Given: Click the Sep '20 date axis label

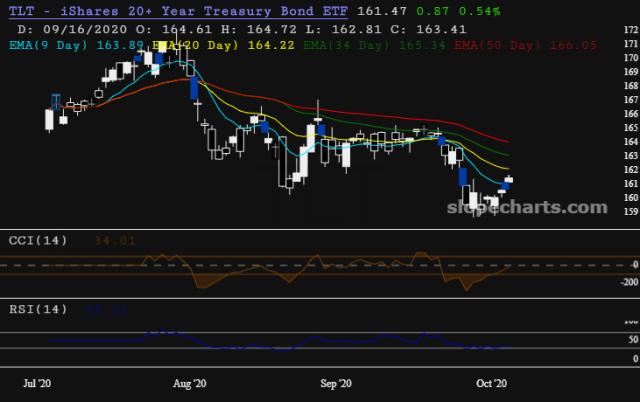Looking at the screenshot, I should 337,383.
